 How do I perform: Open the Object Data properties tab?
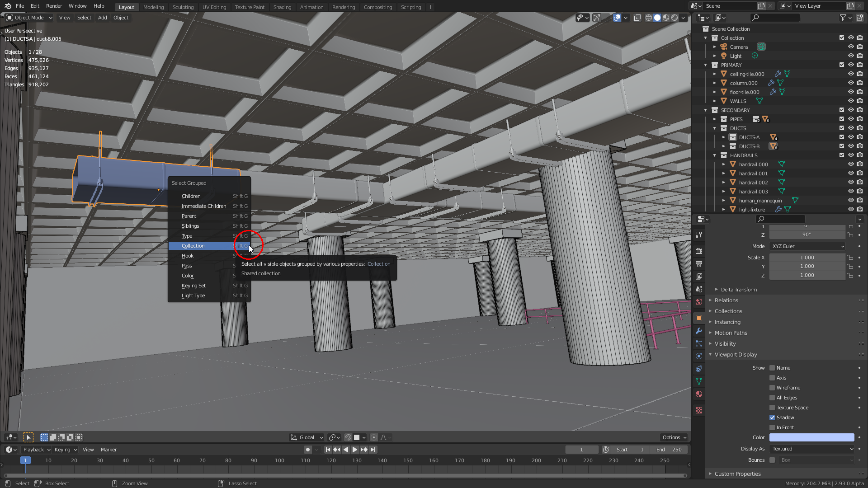coord(699,381)
